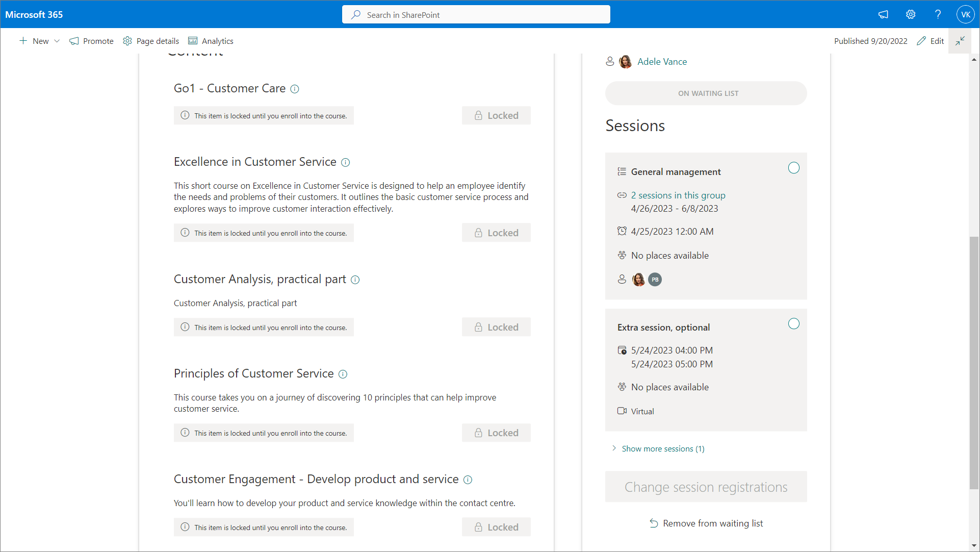The height and width of the screenshot is (552, 980).
Task: Open the VK account profile avatar
Action: click(x=965, y=15)
